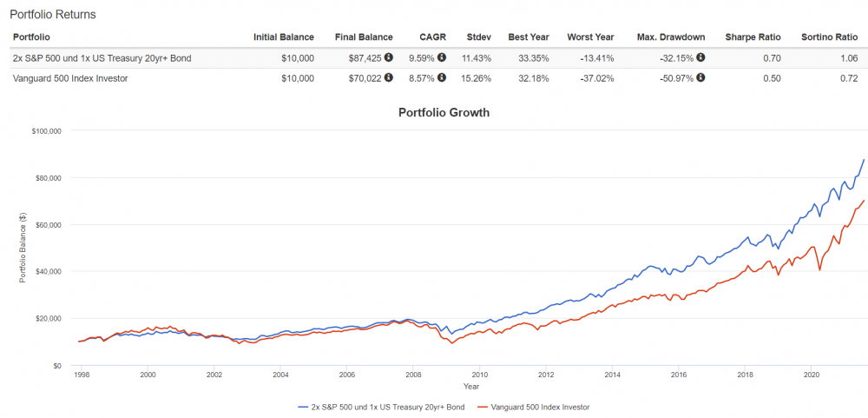This screenshot has height=418, width=868.
Task: Click the Portfolio column header
Action: point(32,37)
